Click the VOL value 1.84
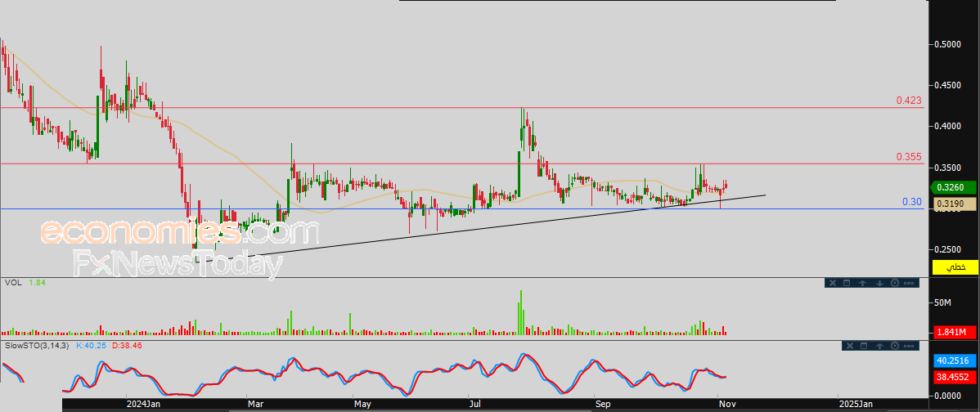Screen dimensions: 980x412 38,283
